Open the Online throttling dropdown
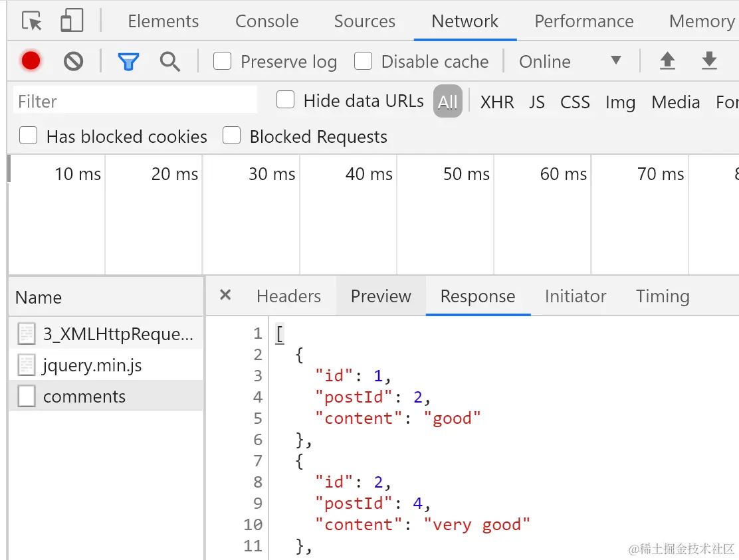 [x=570, y=62]
